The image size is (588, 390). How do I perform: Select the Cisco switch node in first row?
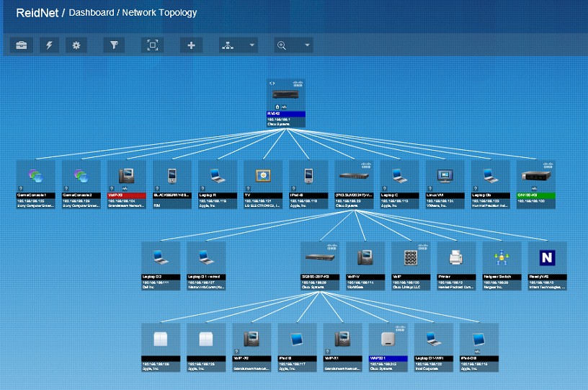tap(354, 185)
